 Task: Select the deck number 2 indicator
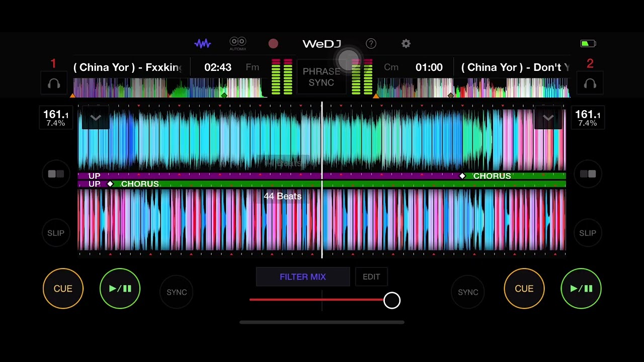pos(590,63)
